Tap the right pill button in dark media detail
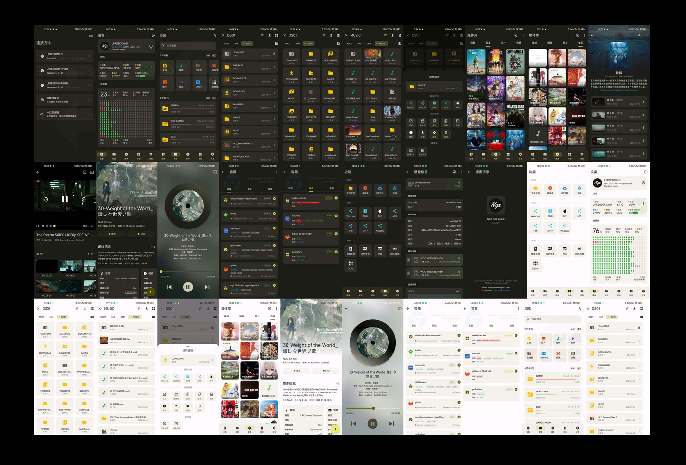Viewport: 686px width, 465px height. pyautogui.click(x=141, y=234)
